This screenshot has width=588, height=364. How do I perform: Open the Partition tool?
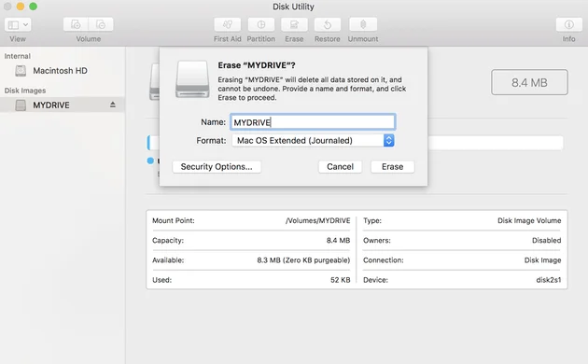[261, 25]
